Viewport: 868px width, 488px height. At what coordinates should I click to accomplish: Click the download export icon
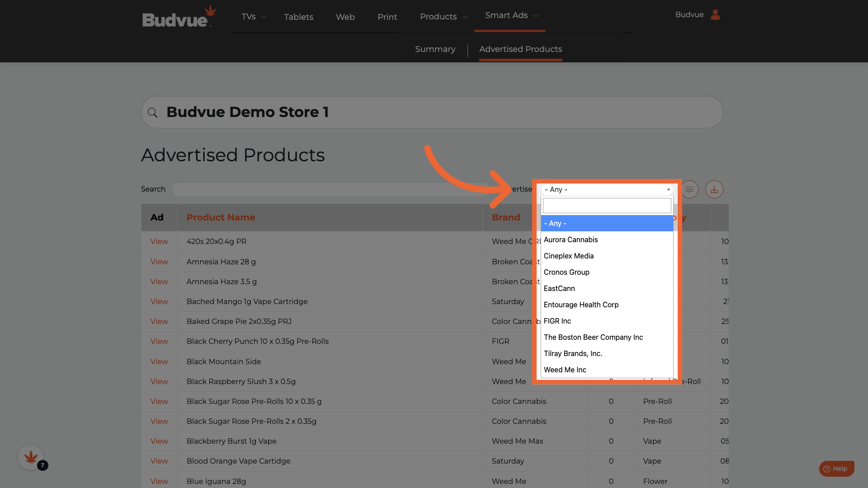[714, 189]
